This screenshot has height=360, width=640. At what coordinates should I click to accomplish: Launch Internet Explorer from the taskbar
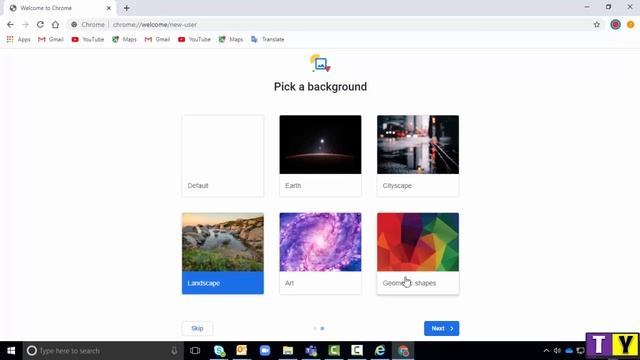click(x=380, y=351)
